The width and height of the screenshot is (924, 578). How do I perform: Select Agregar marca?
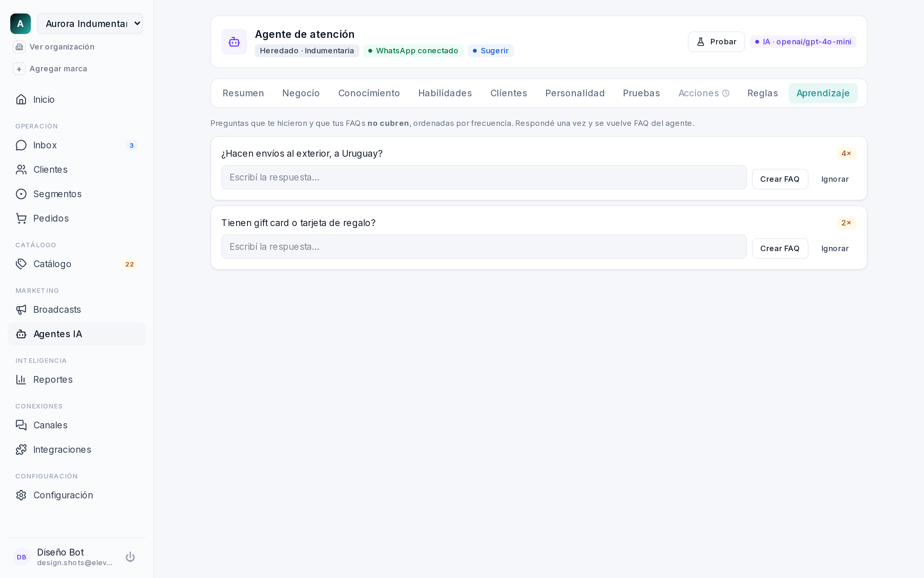58,69
